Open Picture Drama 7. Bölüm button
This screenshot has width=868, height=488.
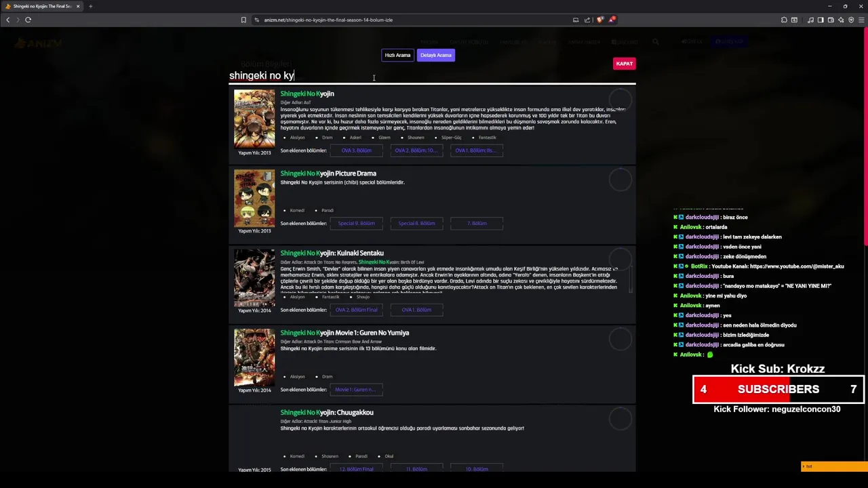point(477,223)
